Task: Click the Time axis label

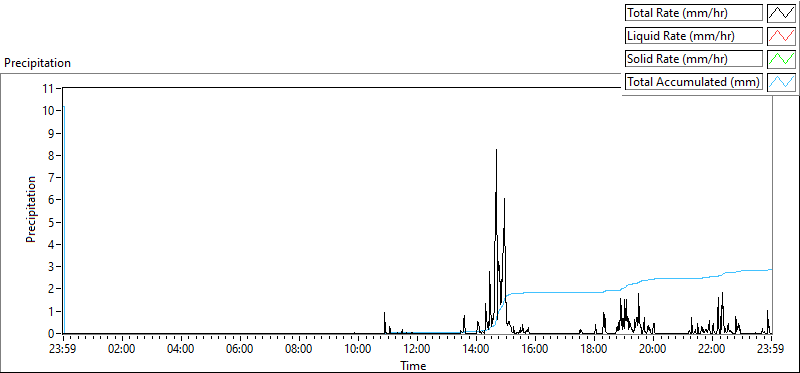Action: click(x=413, y=365)
